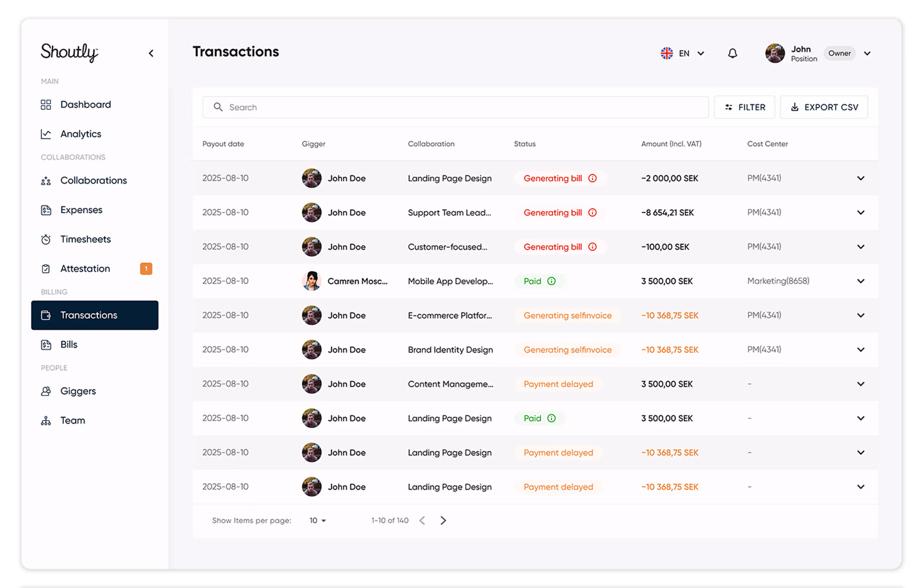This screenshot has width=923, height=588.
Task: Click the Attestation badge showing 1
Action: tap(146, 268)
